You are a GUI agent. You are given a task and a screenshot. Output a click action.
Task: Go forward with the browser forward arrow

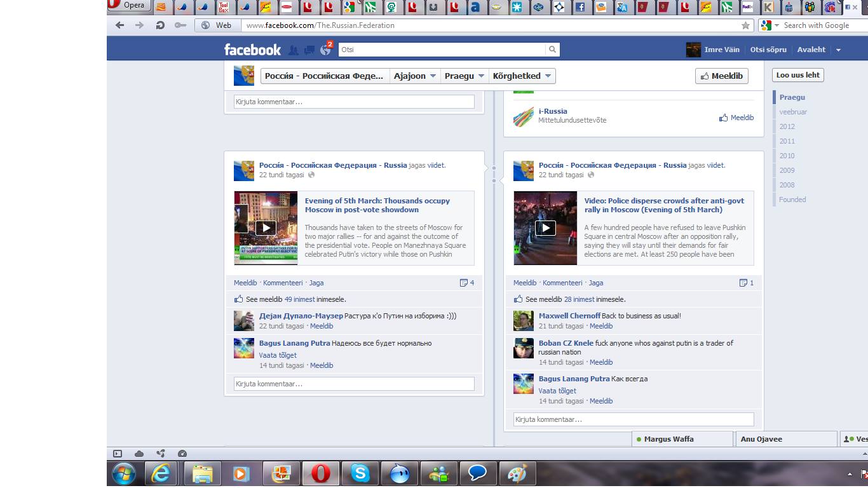click(x=140, y=25)
